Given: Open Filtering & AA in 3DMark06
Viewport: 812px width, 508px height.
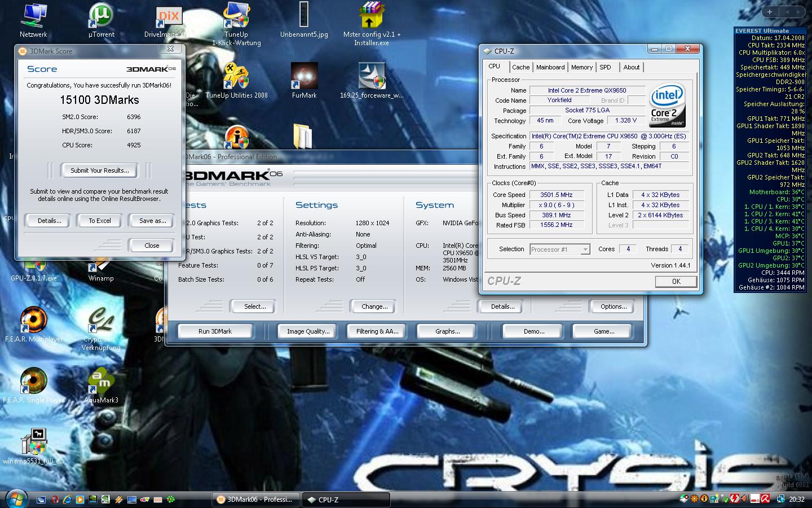Looking at the screenshot, I should click(x=377, y=331).
